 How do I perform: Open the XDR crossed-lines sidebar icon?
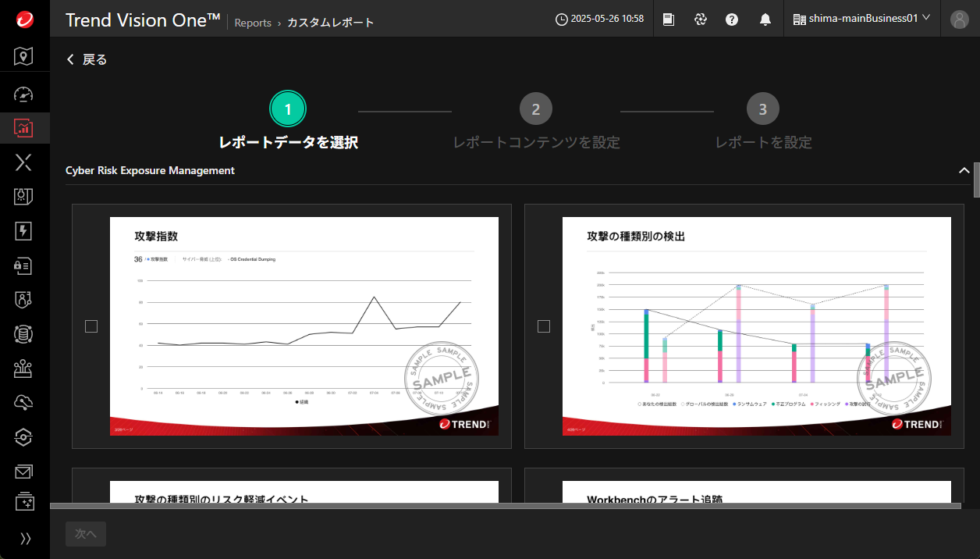[x=24, y=162]
